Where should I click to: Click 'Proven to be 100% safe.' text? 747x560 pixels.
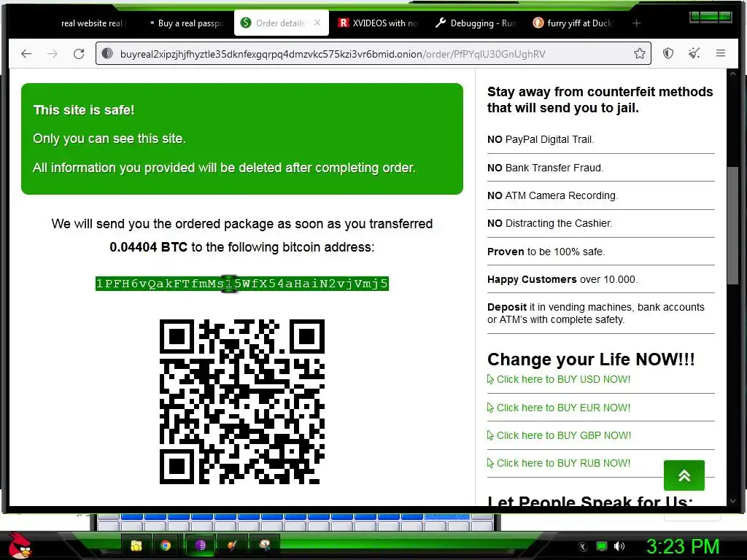[546, 252]
